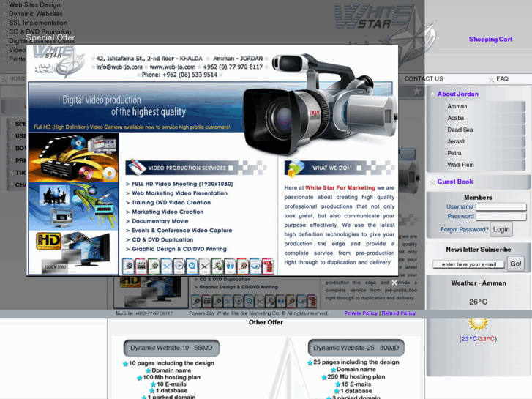Focus the Username input field

(x=501, y=206)
